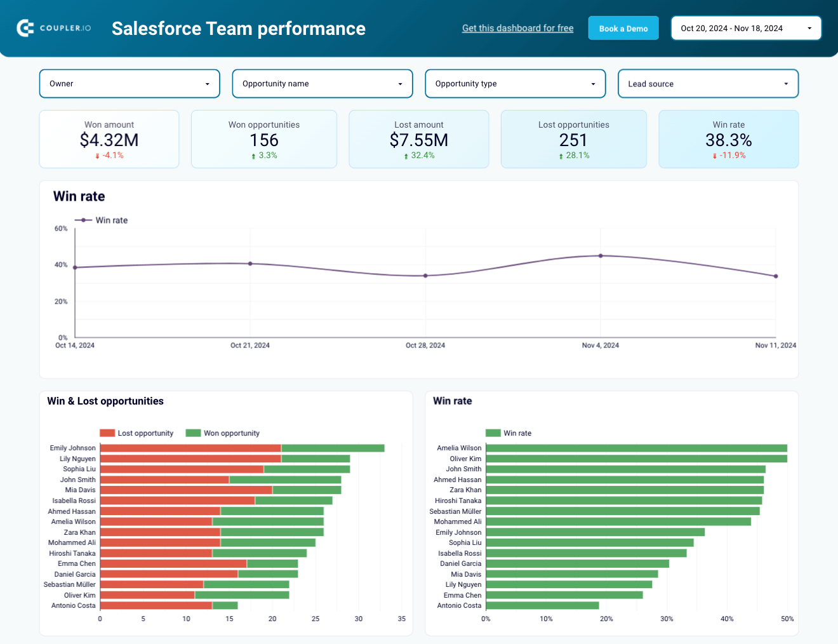
Task: Click Antonio Costa's green won bar
Action: [x=225, y=606]
